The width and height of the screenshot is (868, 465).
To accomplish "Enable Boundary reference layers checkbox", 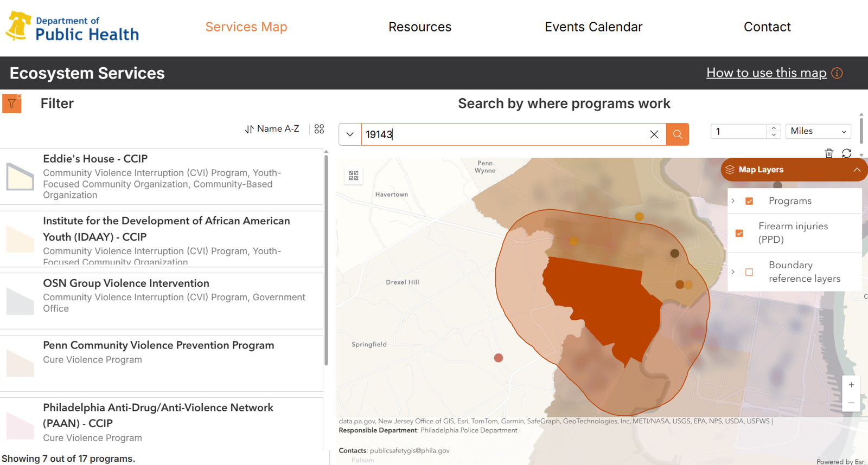I will point(749,272).
